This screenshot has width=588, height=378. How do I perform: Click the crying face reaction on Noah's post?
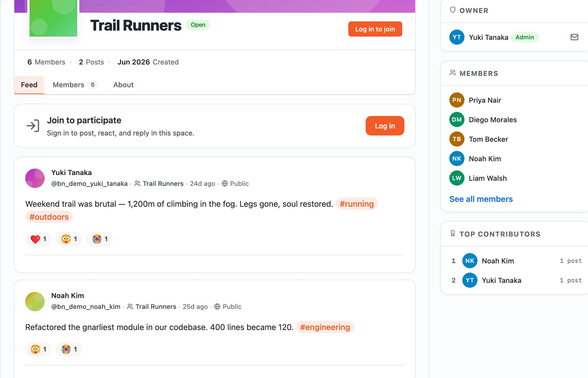(69, 349)
